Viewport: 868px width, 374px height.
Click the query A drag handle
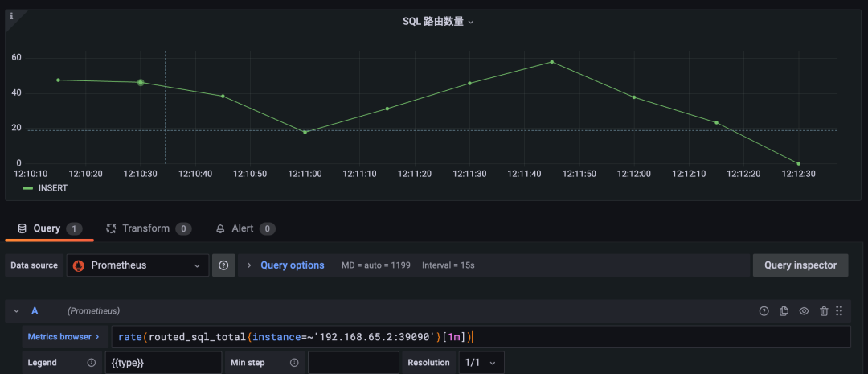[839, 310]
